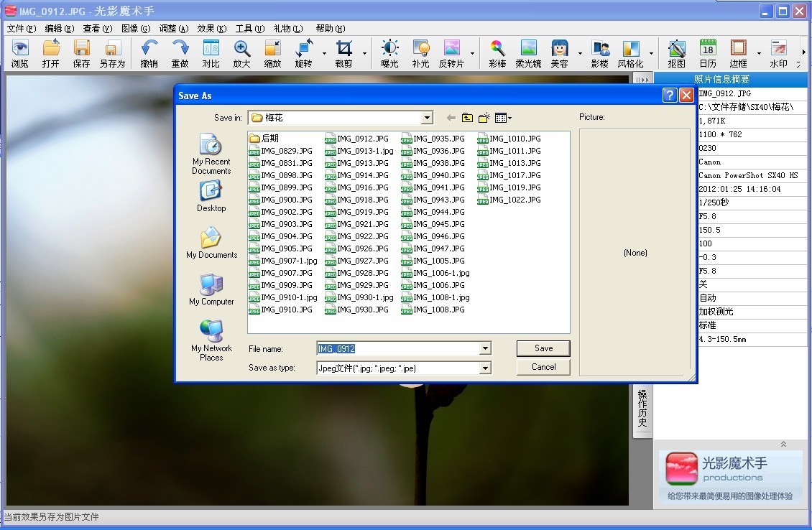The height and width of the screenshot is (530, 812).
Task: Create new folder in Save As dialog
Action: tap(484, 118)
